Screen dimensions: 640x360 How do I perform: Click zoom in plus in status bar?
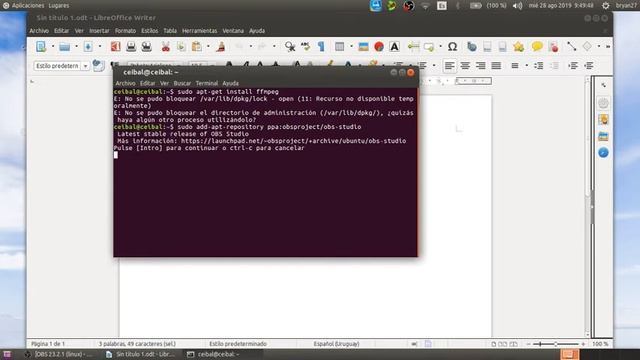(x=583, y=344)
